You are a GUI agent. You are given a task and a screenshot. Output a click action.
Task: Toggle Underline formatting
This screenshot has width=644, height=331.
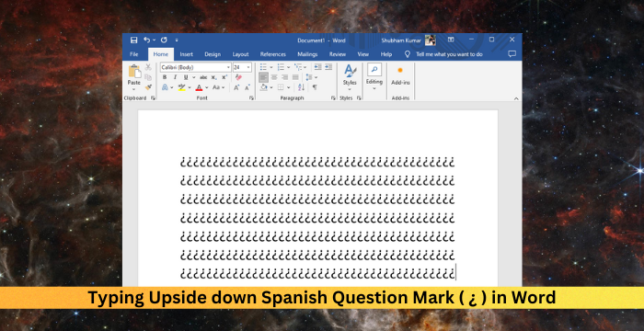pos(186,77)
